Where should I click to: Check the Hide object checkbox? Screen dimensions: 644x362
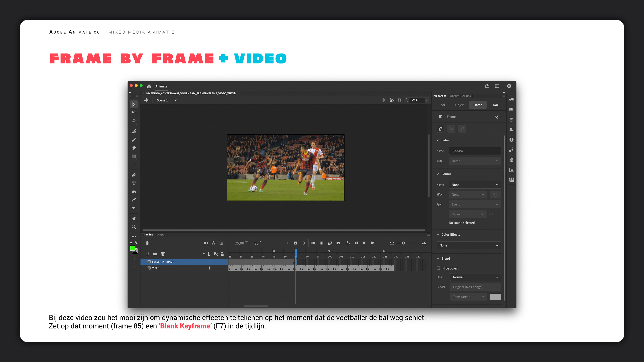(x=438, y=268)
